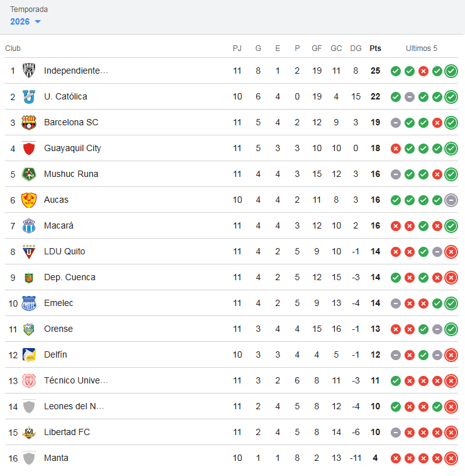Screen dimensions: 465x476
Task: Click the Barcelona SC crest icon
Action: (x=29, y=122)
